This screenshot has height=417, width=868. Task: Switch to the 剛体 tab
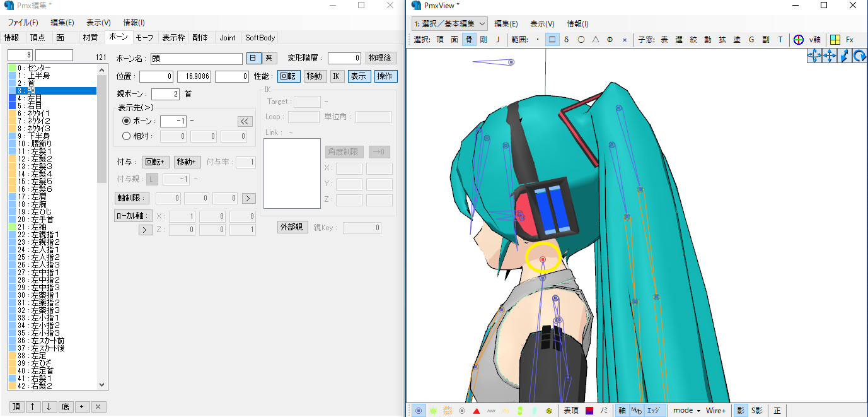point(200,38)
